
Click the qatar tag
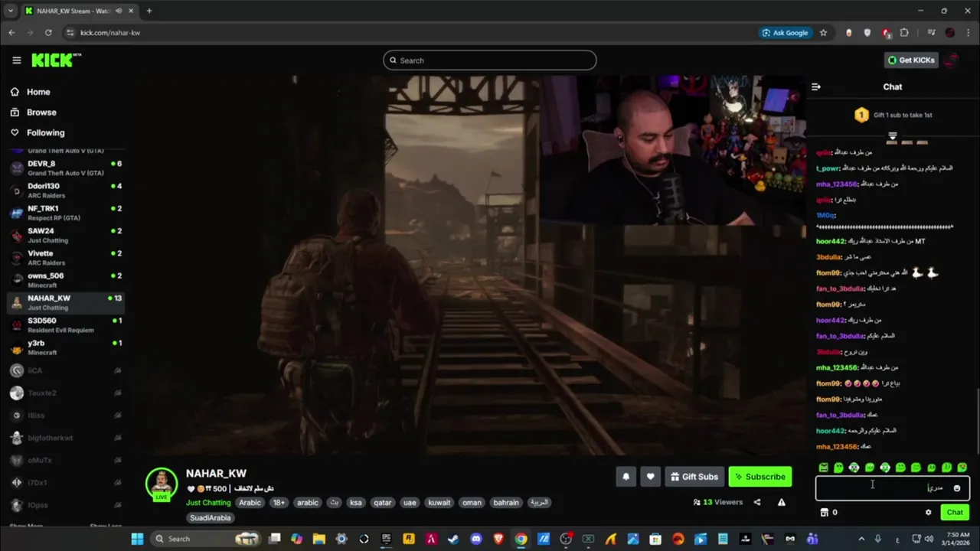pyautogui.click(x=382, y=503)
